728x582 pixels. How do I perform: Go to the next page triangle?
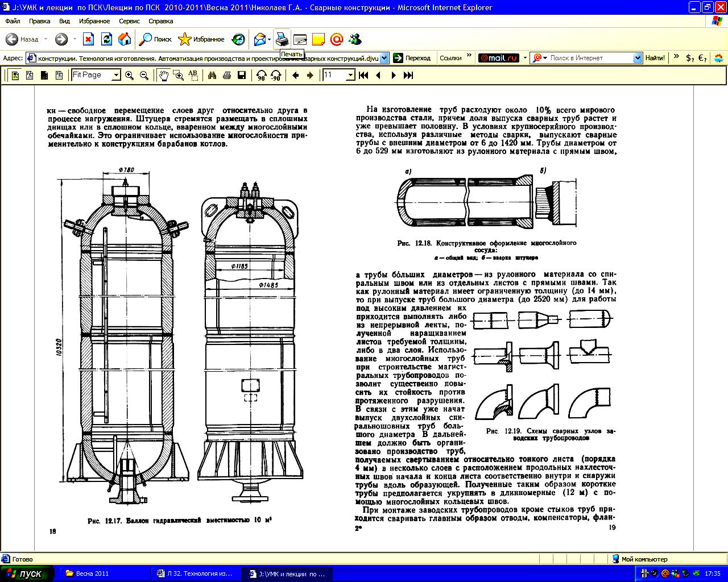(393, 75)
